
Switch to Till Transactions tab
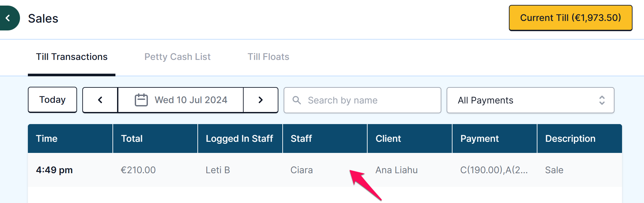coord(72,57)
